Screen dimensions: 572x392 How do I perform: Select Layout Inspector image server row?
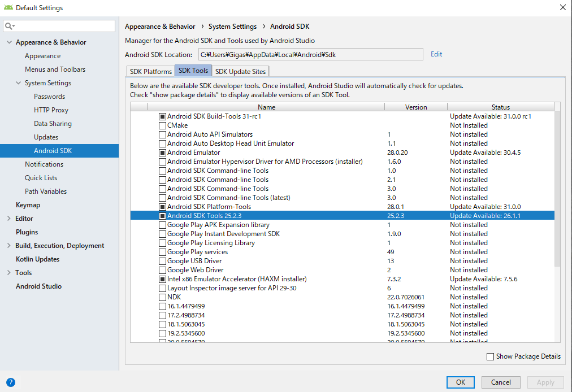[x=342, y=288]
